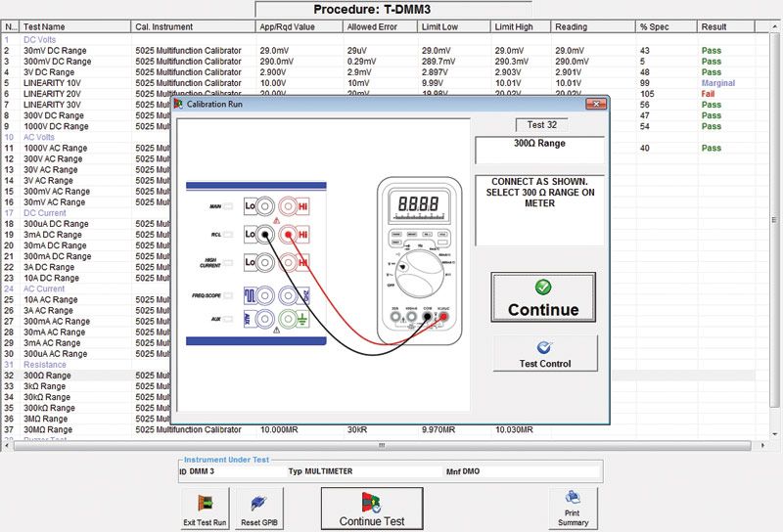783x532 pixels.
Task: Select the 300Ω Range test row
Action: [x=59, y=376]
